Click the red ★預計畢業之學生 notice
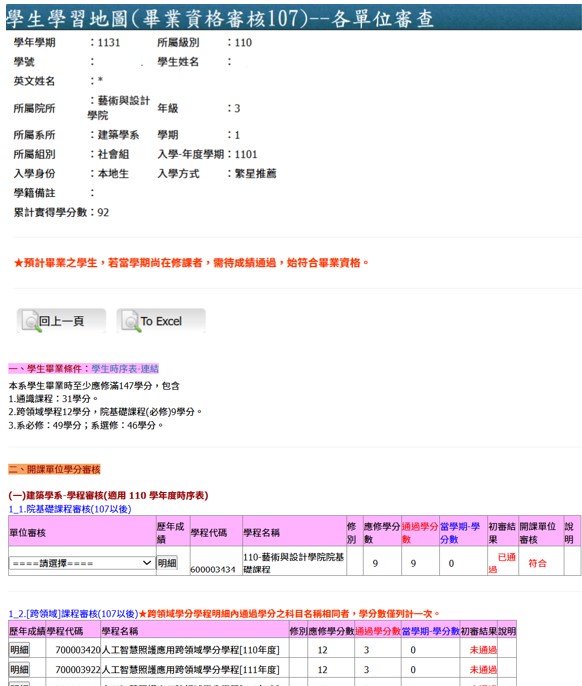This screenshot has width=582, height=686. pyautogui.click(x=191, y=262)
